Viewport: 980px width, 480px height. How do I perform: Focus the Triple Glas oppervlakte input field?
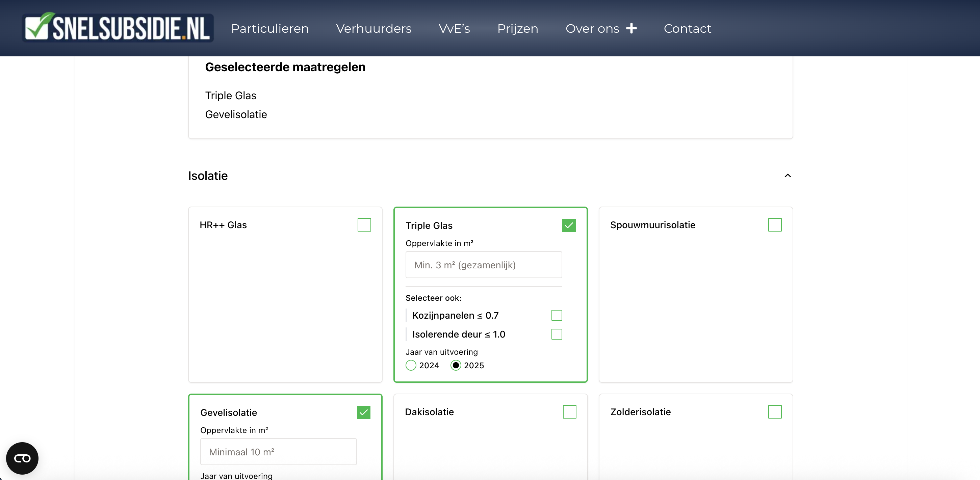pyautogui.click(x=483, y=265)
